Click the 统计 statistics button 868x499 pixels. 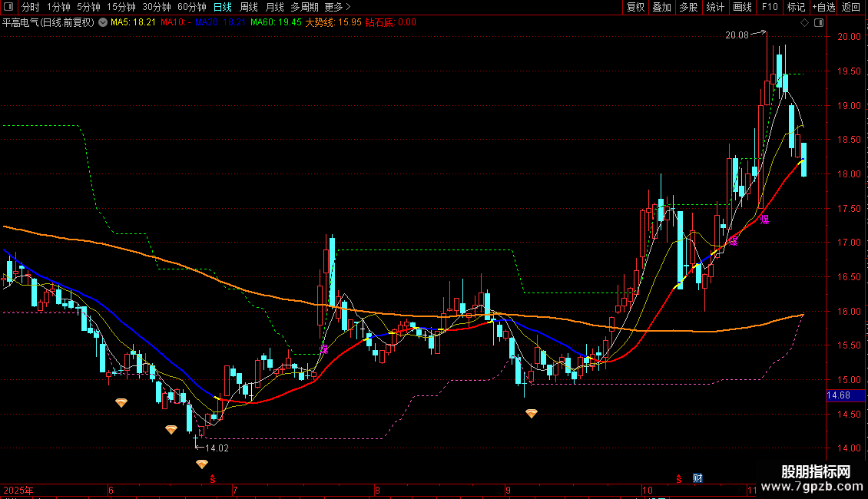(715, 7)
